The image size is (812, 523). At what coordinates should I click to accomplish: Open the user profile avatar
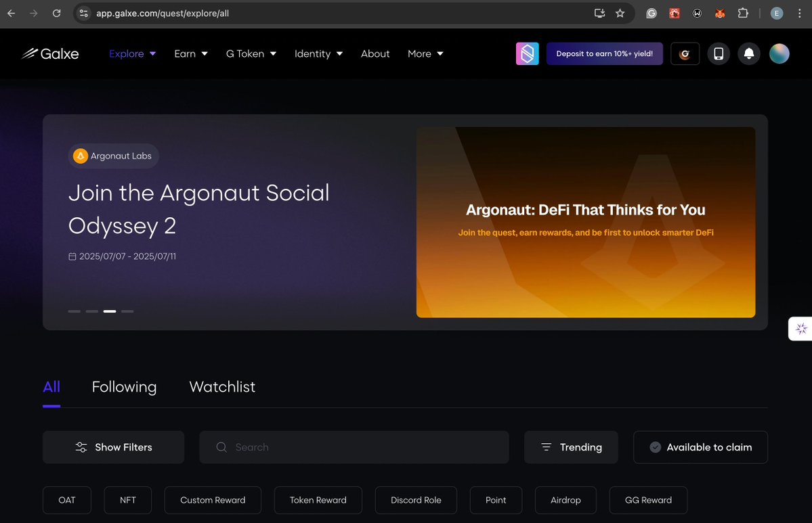pyautogui.click(x=779, y=54)
